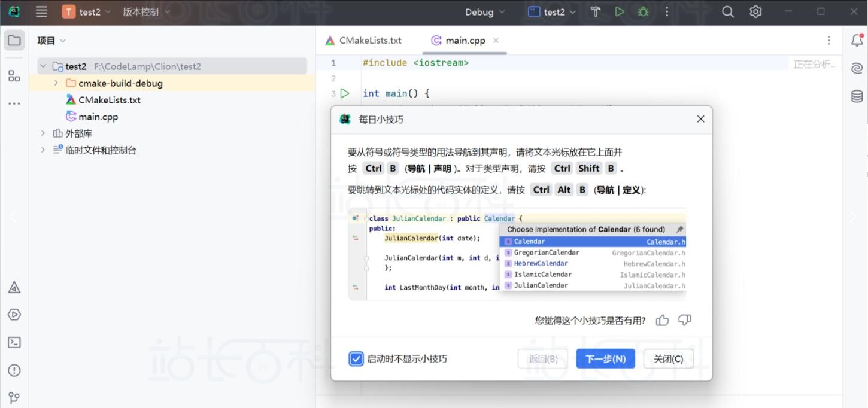Click the 下一步(N) button
The image size is (868, 408).
(x=605, y=359)
